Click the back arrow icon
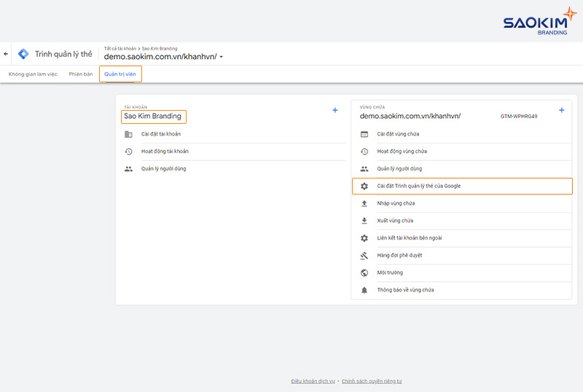 click(x=6, y=54)
